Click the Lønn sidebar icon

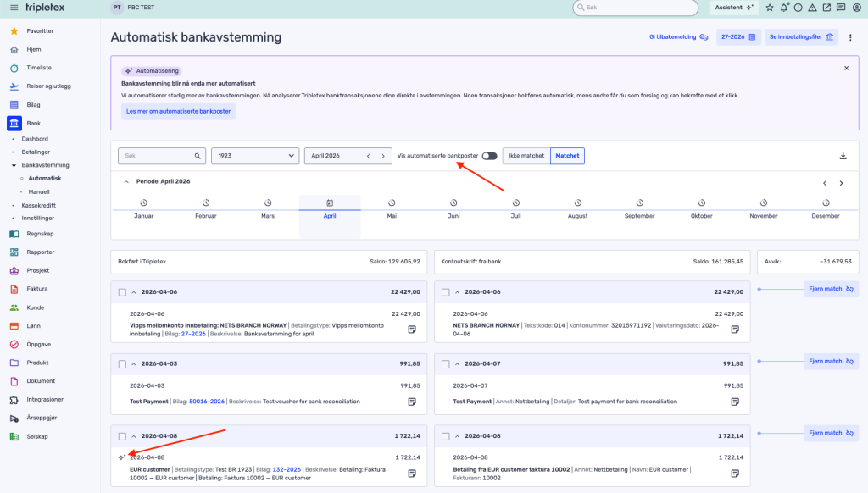(x=14, y=326)
